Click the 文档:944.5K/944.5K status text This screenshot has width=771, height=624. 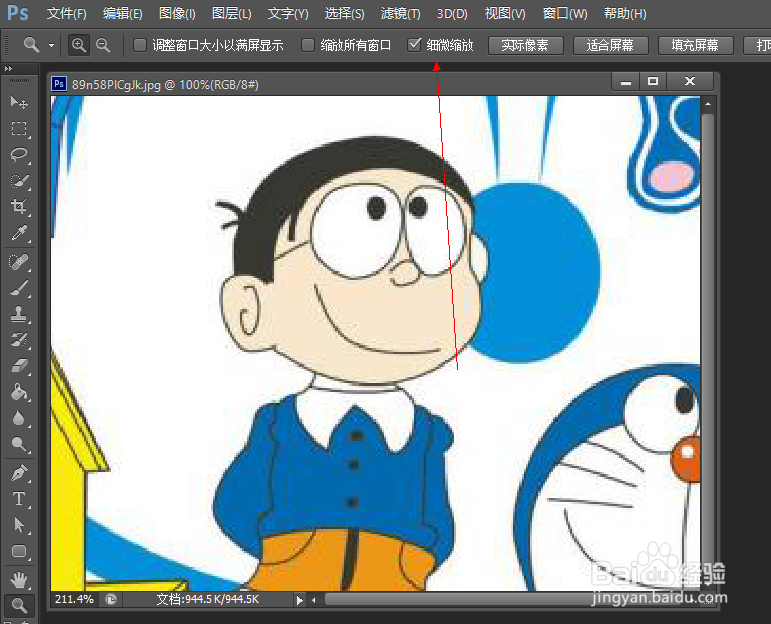click(208, 599)
